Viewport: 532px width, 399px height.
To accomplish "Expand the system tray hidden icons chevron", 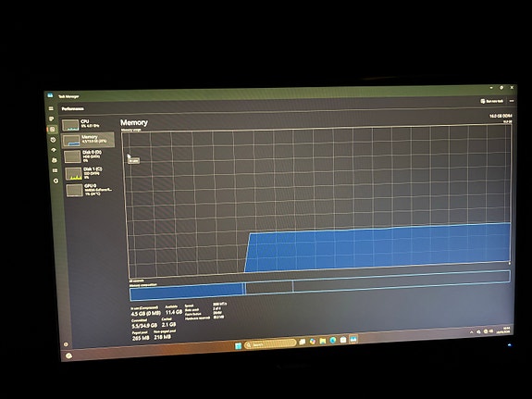I will [471, 332].
